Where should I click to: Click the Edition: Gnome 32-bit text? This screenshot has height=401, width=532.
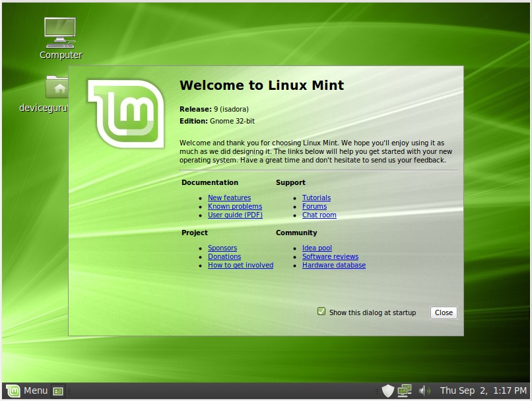(x=217, y=121)
